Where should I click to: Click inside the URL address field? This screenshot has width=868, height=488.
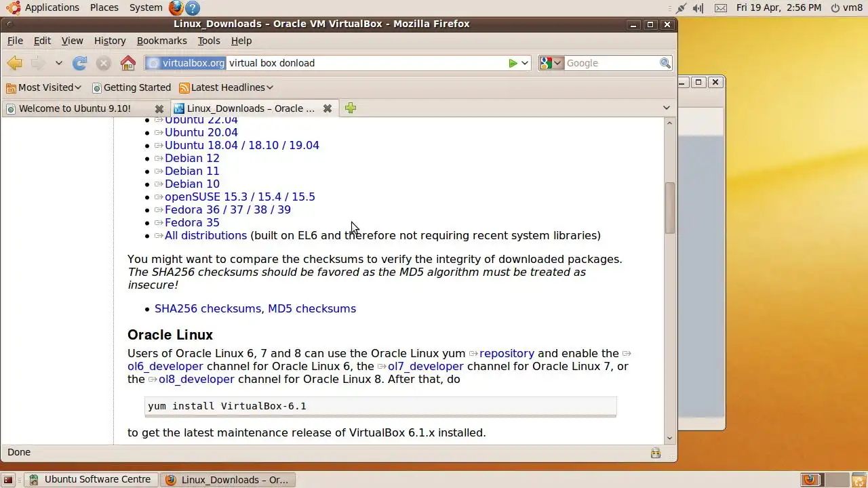(366, 63)
